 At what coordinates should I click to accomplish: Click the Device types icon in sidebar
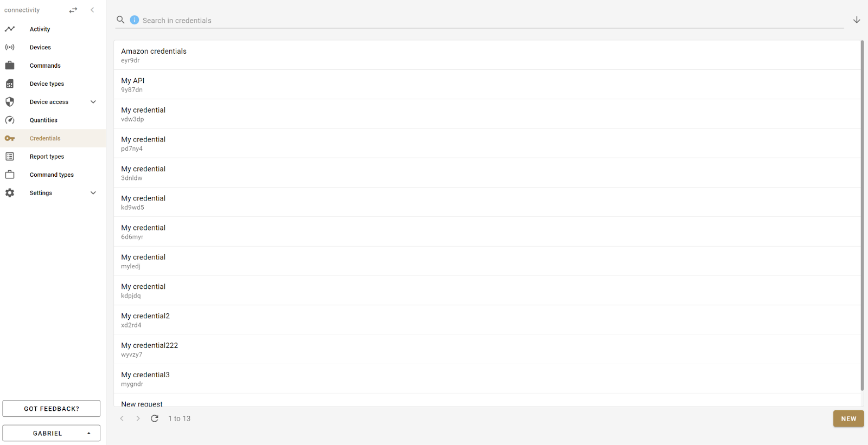10,84
